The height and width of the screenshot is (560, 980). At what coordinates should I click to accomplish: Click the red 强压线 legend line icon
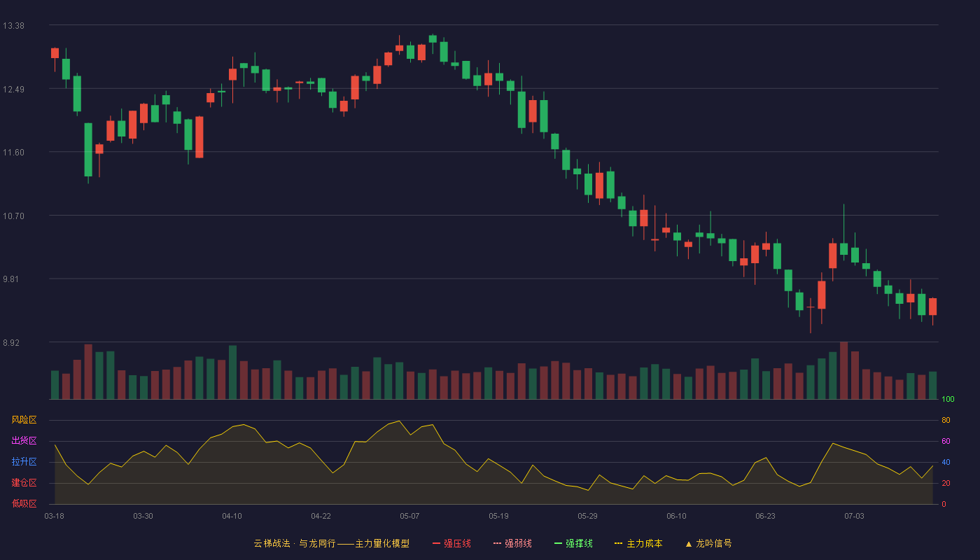pyautogui.click(x=436, y=543)
